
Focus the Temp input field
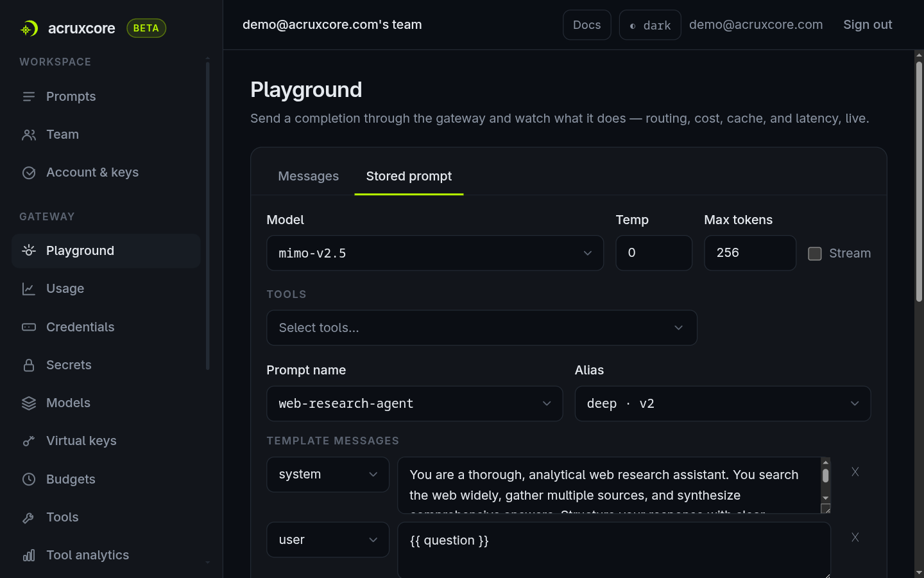click(x=654, y=253)
